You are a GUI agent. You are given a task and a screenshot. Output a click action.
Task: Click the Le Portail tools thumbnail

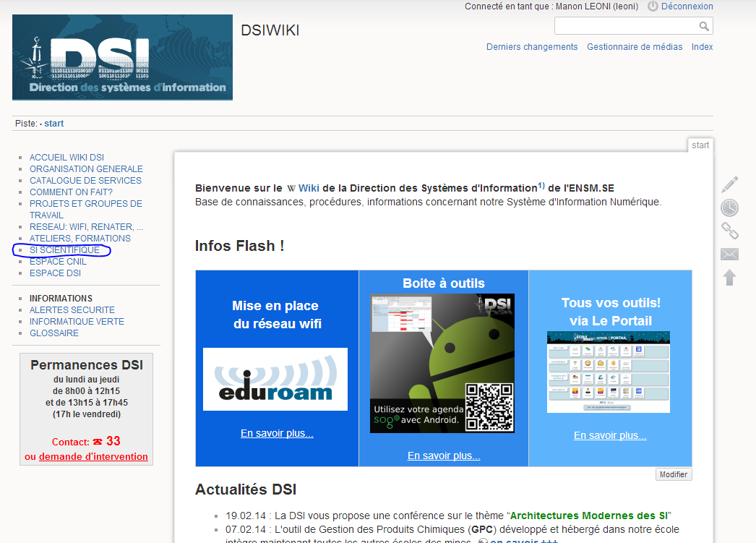[608, 372]
